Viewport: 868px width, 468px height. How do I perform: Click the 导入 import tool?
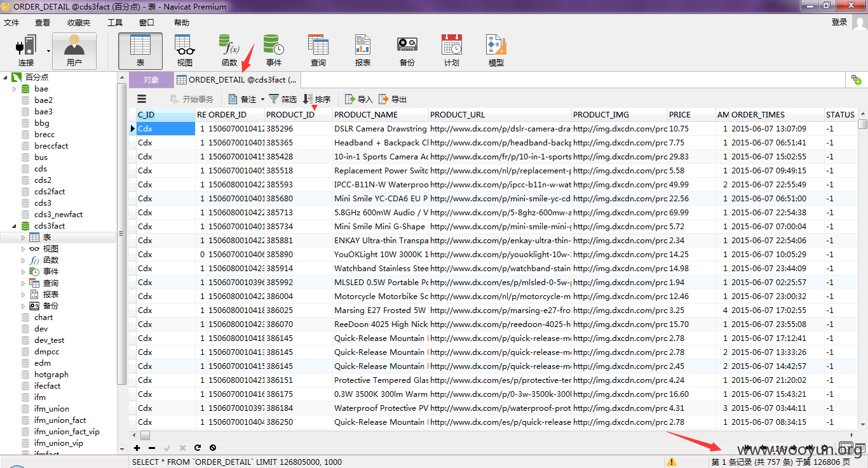[x=359, y=99]
